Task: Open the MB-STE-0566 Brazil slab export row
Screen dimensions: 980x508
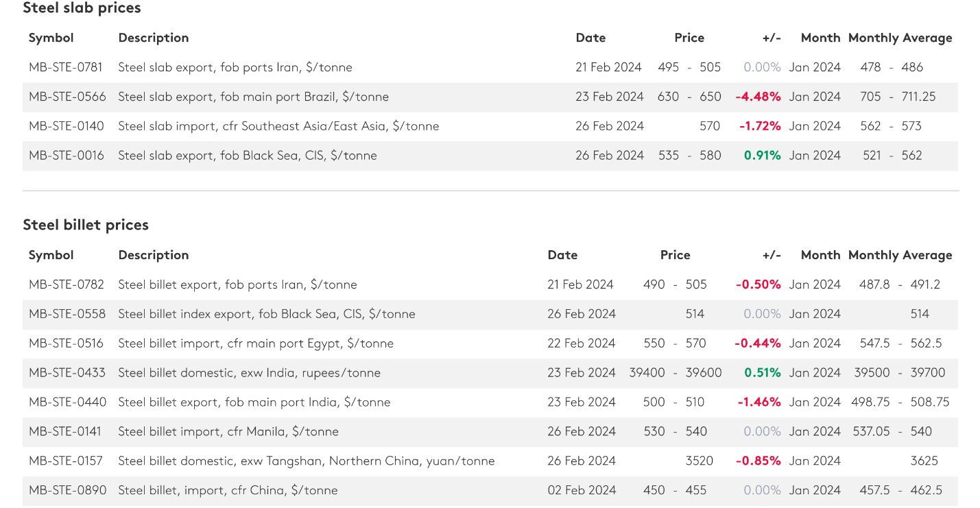Action: [490, 97]
